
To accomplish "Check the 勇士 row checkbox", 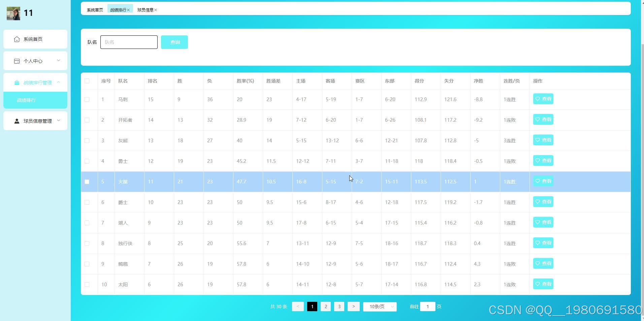I will [87, 161].
